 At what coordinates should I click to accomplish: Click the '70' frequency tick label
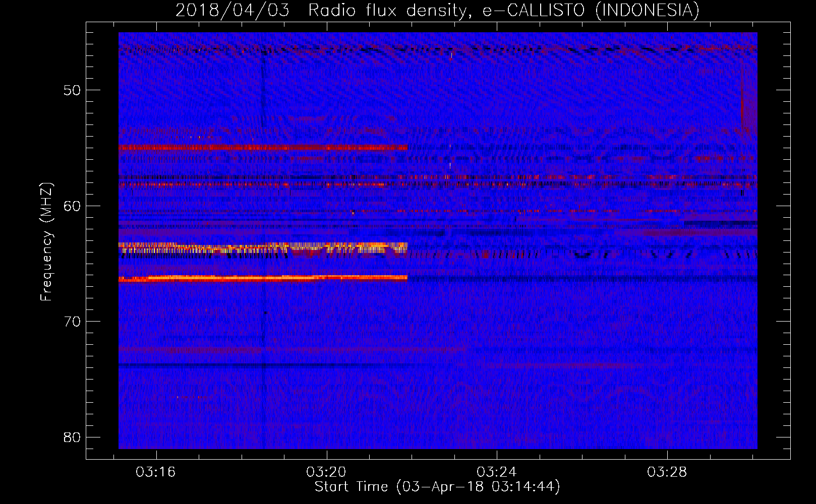pos(73,322)
